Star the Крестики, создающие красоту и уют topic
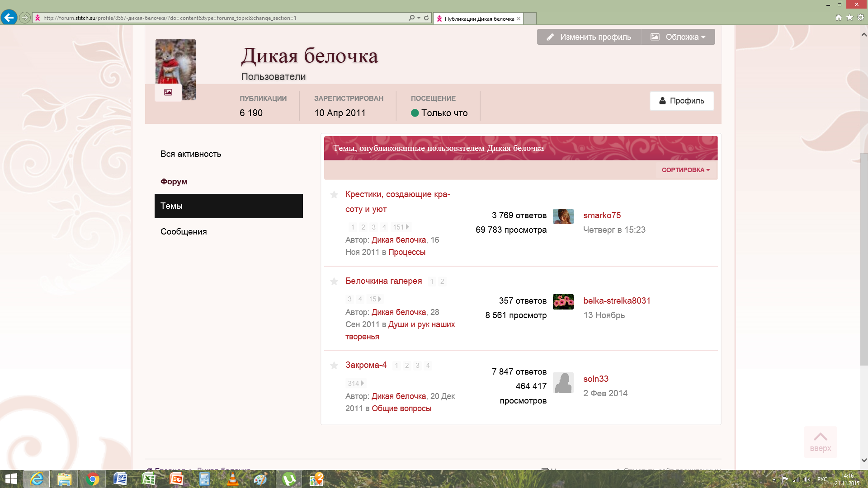 pos(334,195)
